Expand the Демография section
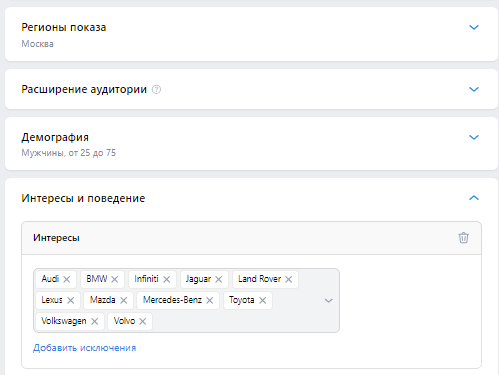Screen dimensions: 499x375 pyautogui.click(x=474, y=137)
